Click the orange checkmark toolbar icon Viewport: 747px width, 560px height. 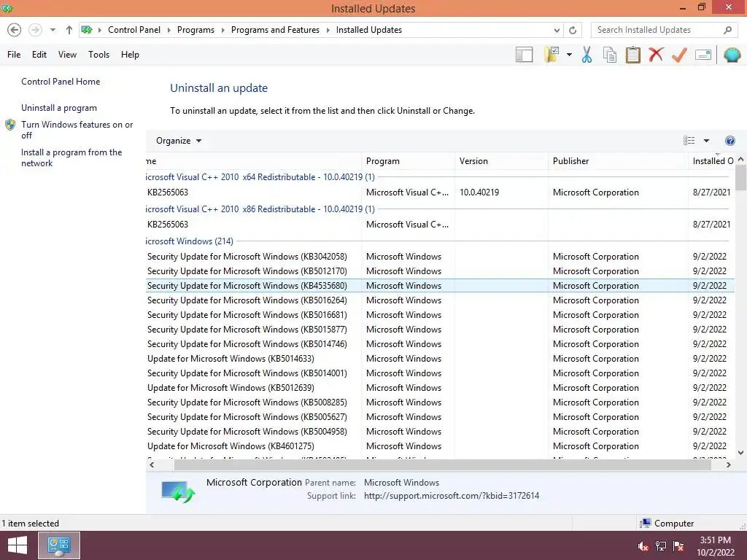[679, 55]
